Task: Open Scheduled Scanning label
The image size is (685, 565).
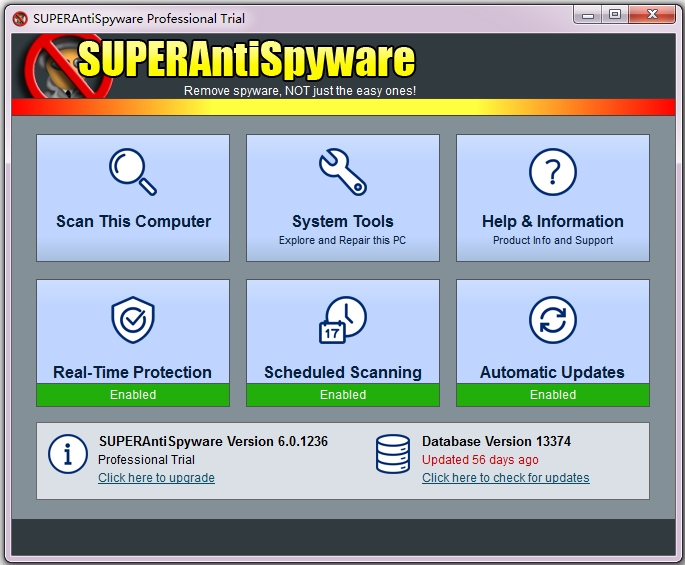Action: 343,372
